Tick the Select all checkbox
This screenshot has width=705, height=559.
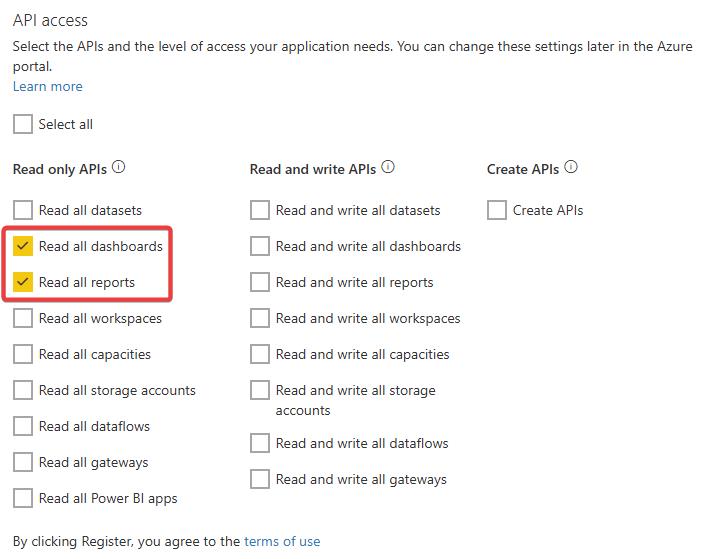click(x=23, y=124)
